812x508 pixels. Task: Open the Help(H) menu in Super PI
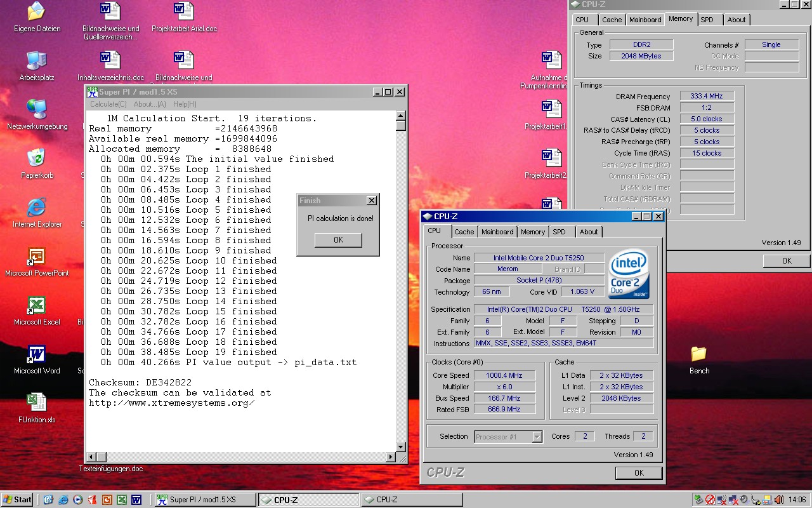[185, 104]
